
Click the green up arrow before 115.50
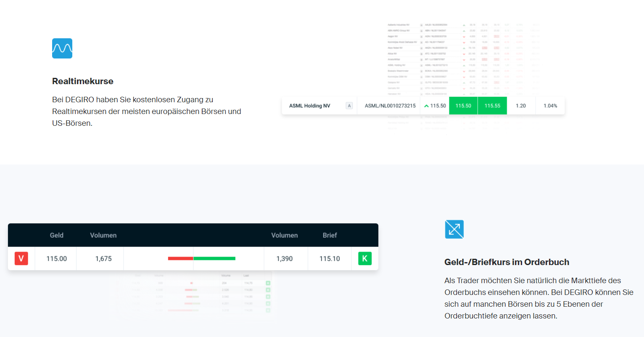(426, 106)
